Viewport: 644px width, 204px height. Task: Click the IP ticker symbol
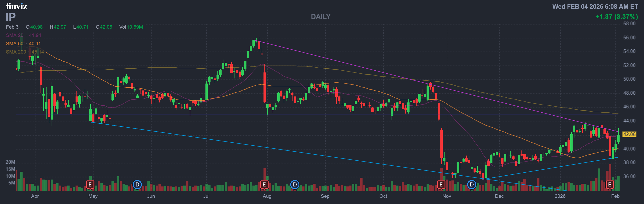(11, 17)
